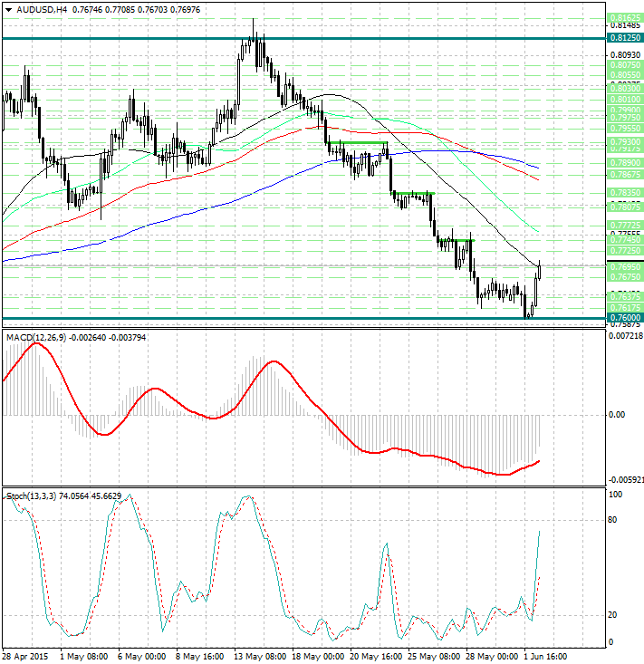The height and width of the screenshot is (664, 644).
Task: Click the 0.77450 price label
Action: (625, 240)
